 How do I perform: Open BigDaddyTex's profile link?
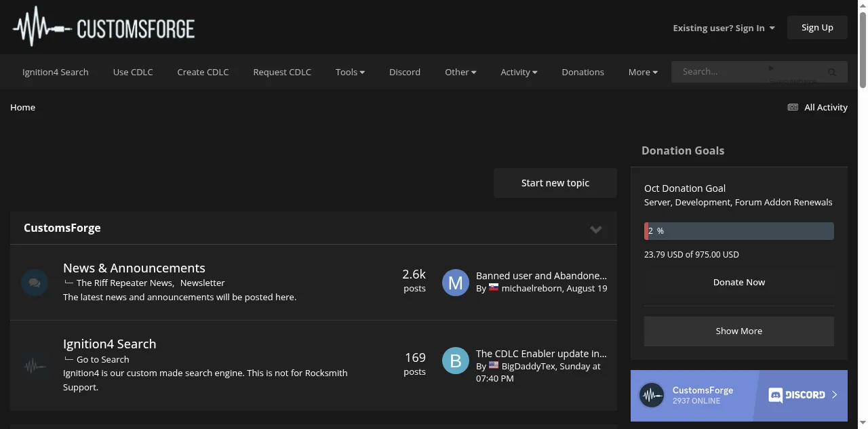528,366
